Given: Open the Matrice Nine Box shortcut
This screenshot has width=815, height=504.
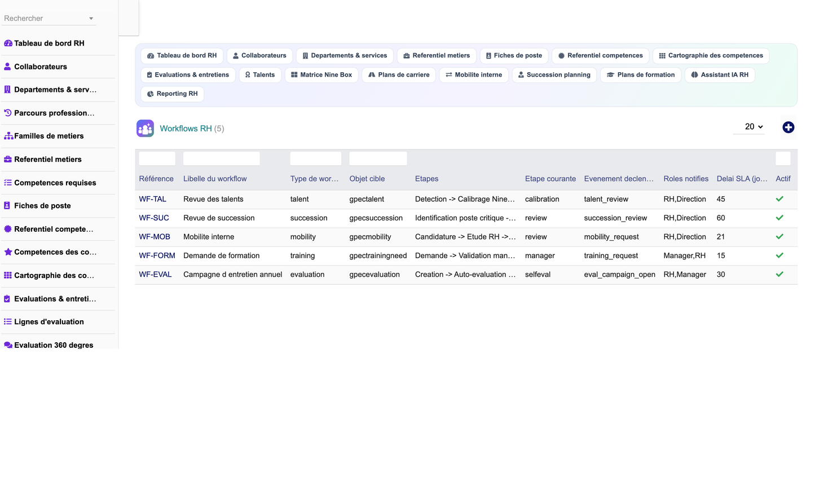Looking at the screenshot, I should 321,75.
